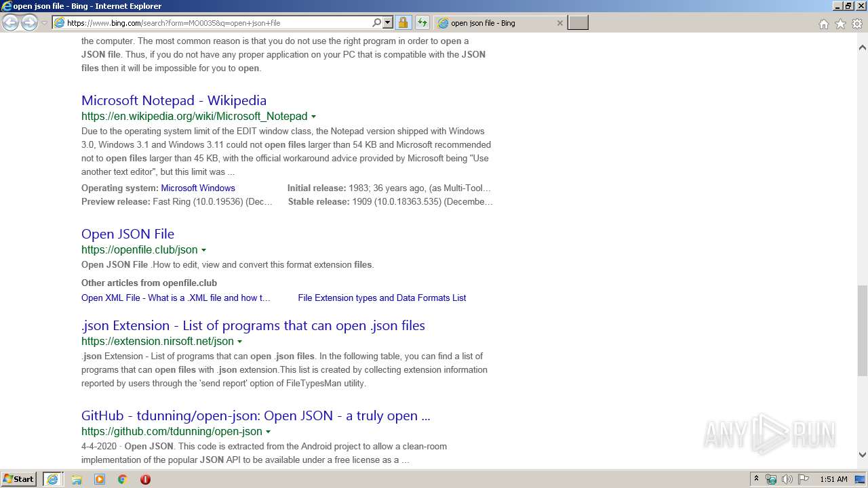
Task: Click the https://extension.nirsoft.net/json URL text
Action: (157, 341)
